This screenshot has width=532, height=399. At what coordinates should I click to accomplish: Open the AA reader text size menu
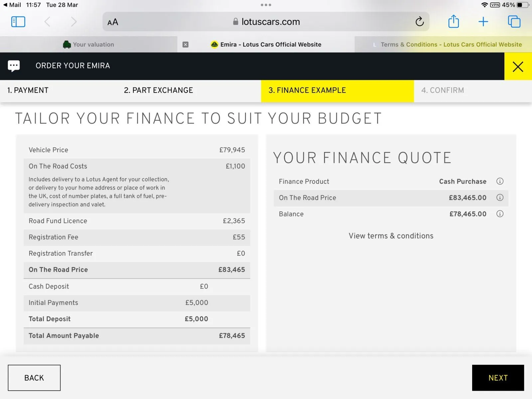pos(113,22)
